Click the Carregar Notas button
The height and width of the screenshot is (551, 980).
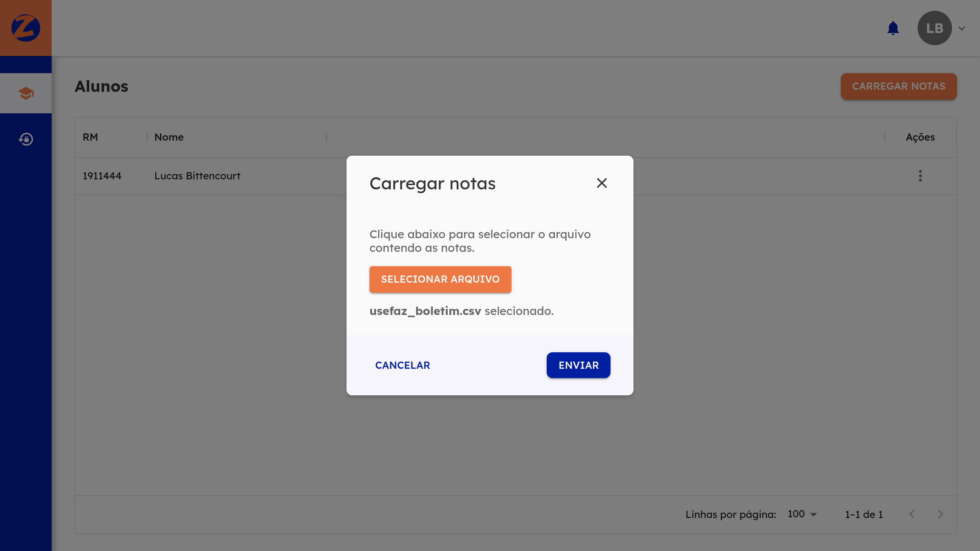tap(898, 86)
